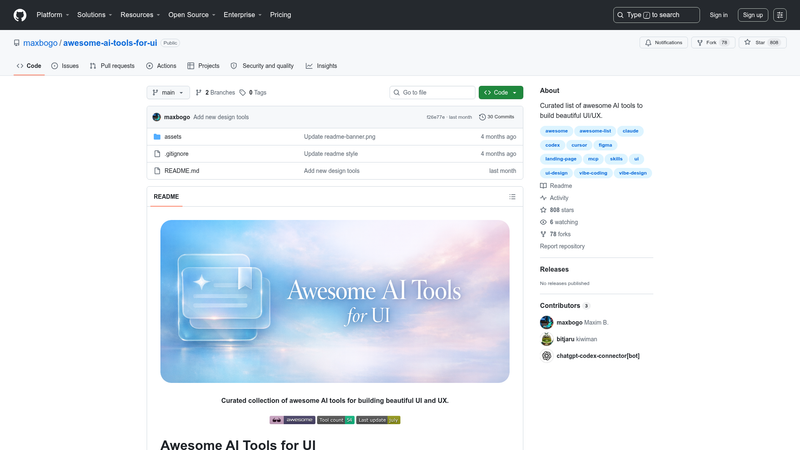Expand the Open Source menu

[x=192, y=15]
